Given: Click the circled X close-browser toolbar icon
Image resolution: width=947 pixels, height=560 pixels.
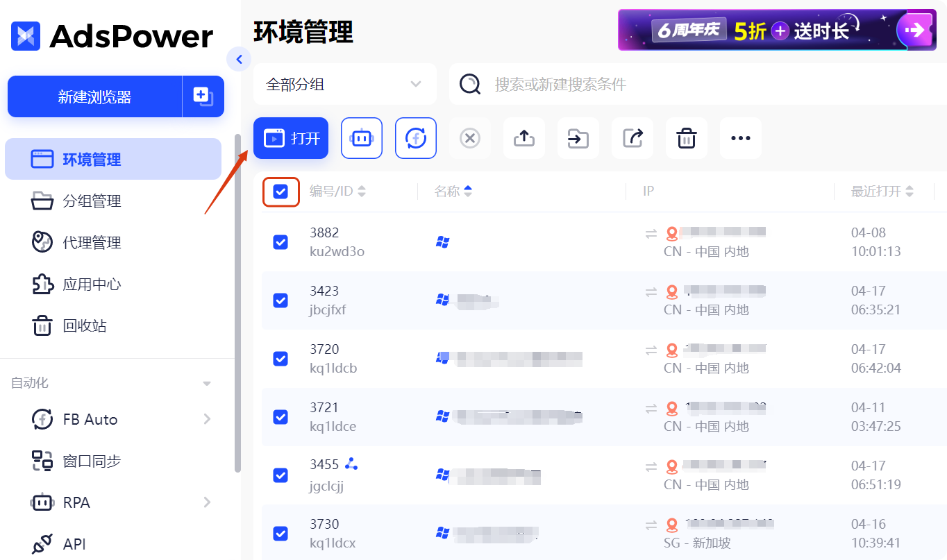Looking at the screenshot, I should (470, 138).
